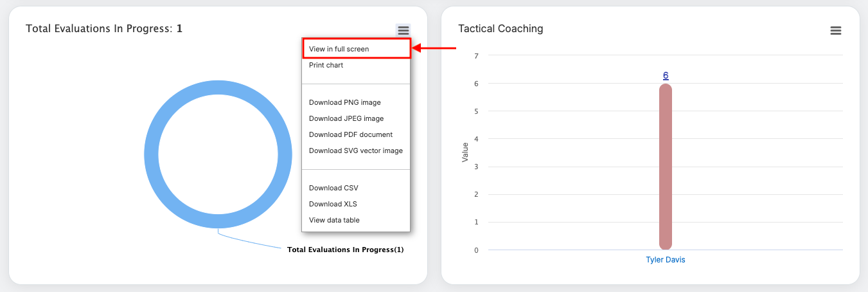Click the Total Evaluations In Progress(1) data label
868x292 pixels.
click(x=345, y=250)
